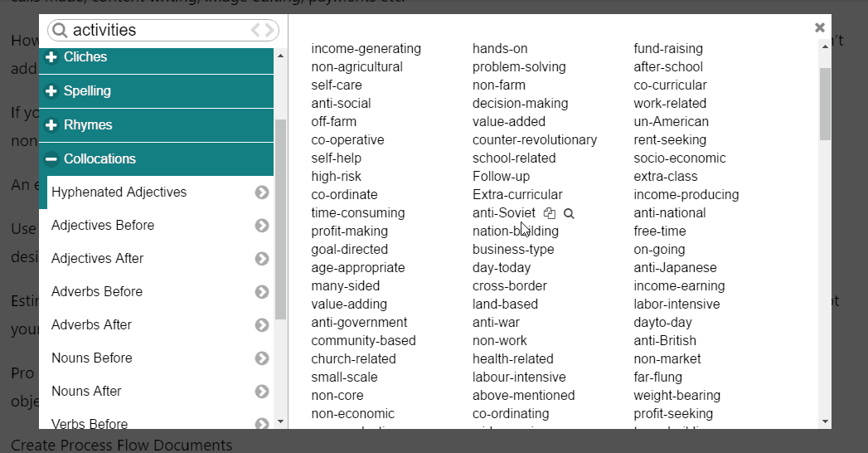This screenshot has width=868, height=453.
Task: Click the previous result arrow in search box
Action: tap(255, 30)
